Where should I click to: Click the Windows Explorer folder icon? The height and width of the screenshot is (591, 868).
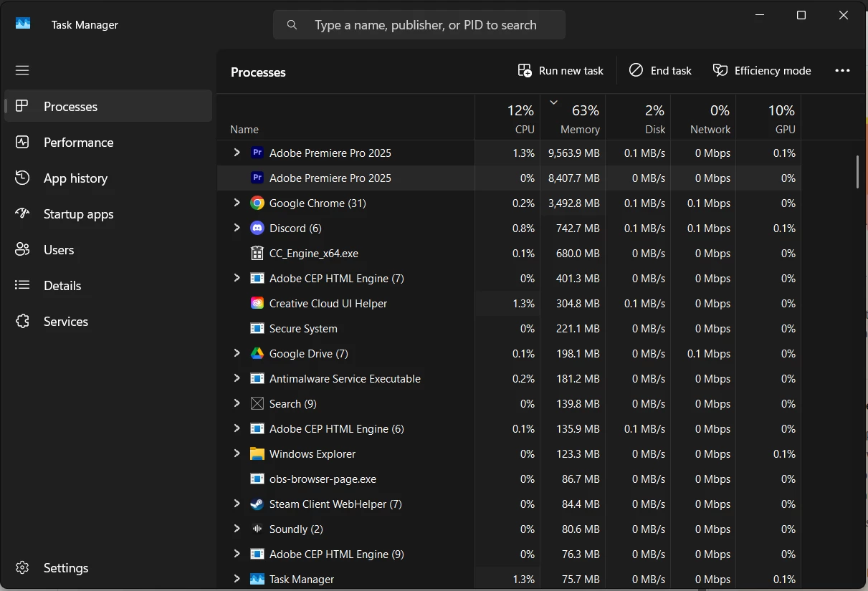[257, 453]
